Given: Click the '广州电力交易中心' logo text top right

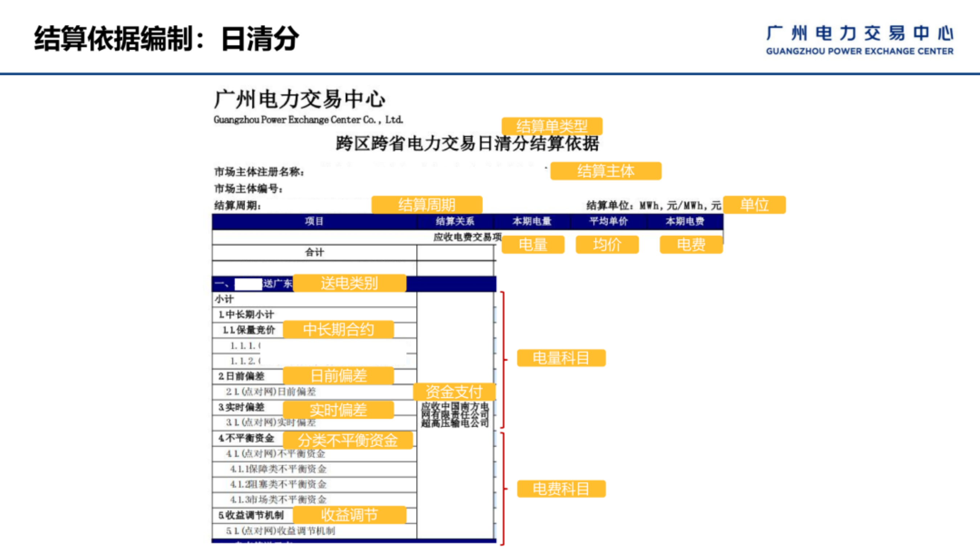Looking at the screenshot, I should (860, 34).
